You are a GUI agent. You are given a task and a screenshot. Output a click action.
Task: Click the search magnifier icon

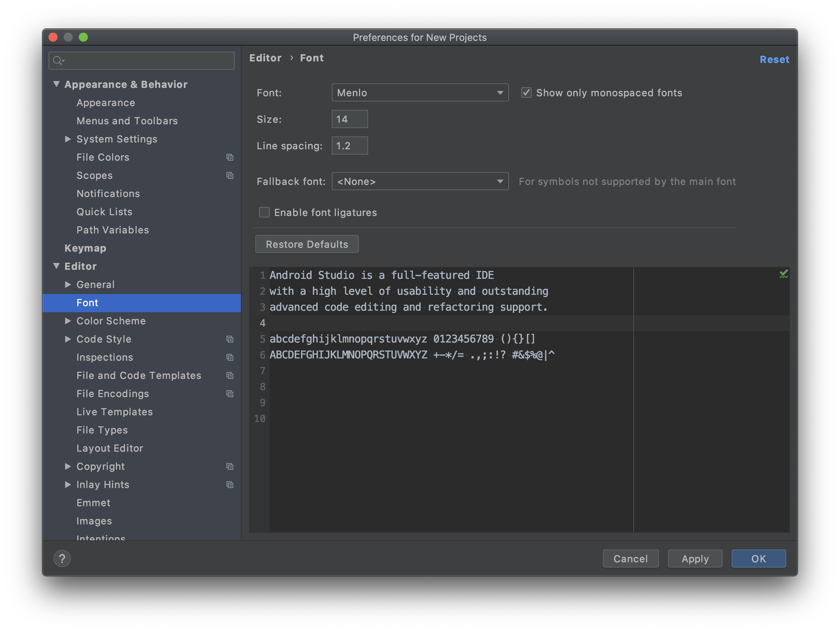pos(58,61)
